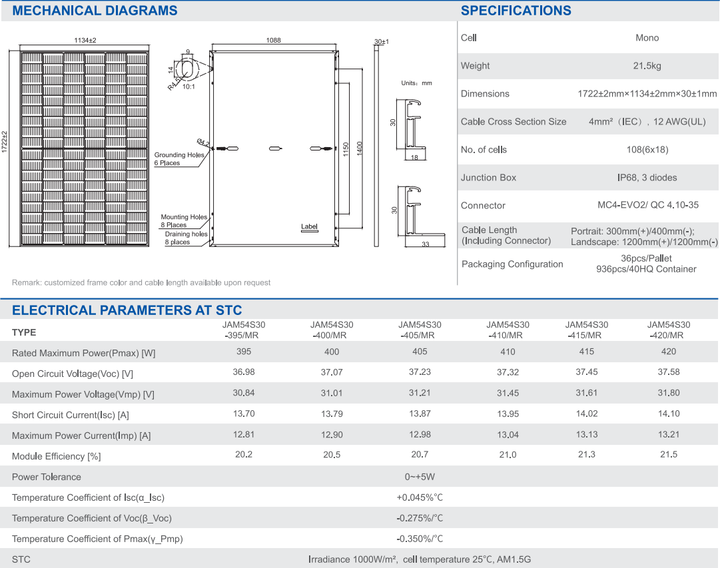Viewport: 720px width, 568px height.
Task: Click the Draining holes 8 places label
Action: (186, 238)
